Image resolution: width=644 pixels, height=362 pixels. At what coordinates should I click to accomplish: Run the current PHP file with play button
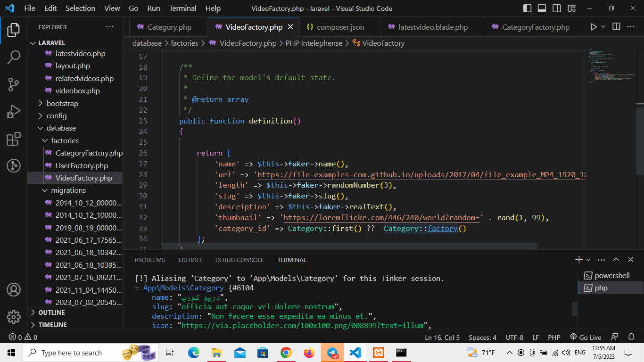[x=594, y=27]
